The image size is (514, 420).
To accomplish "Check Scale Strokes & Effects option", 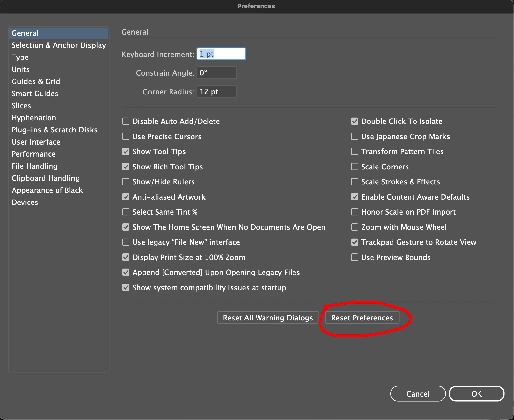I will pyautogui.click(x=354, y=182).
